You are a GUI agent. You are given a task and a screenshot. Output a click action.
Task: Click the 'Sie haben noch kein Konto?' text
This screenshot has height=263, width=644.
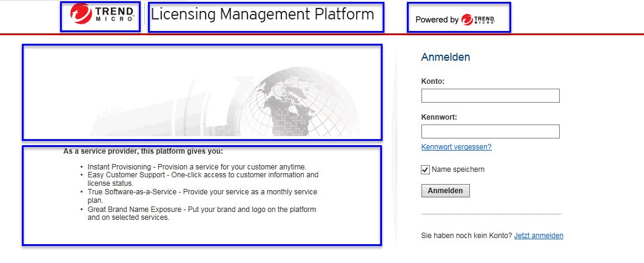coord(466,236)
